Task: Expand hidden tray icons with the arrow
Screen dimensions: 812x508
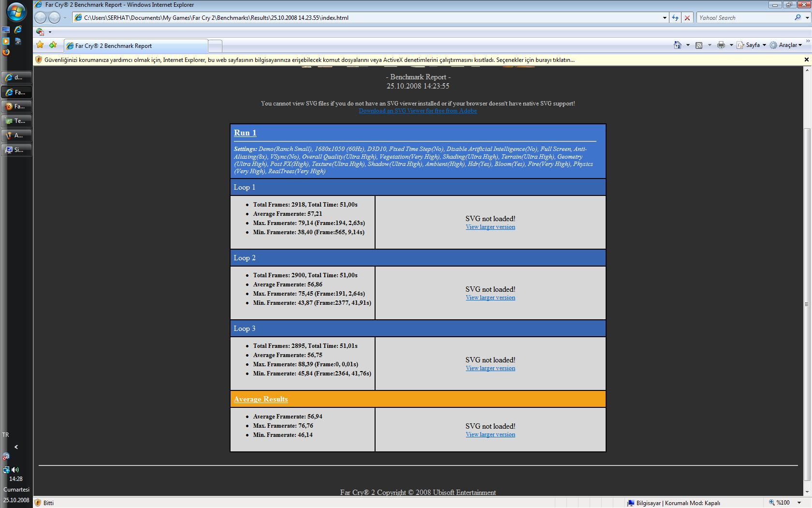Action: click(16, 447)
